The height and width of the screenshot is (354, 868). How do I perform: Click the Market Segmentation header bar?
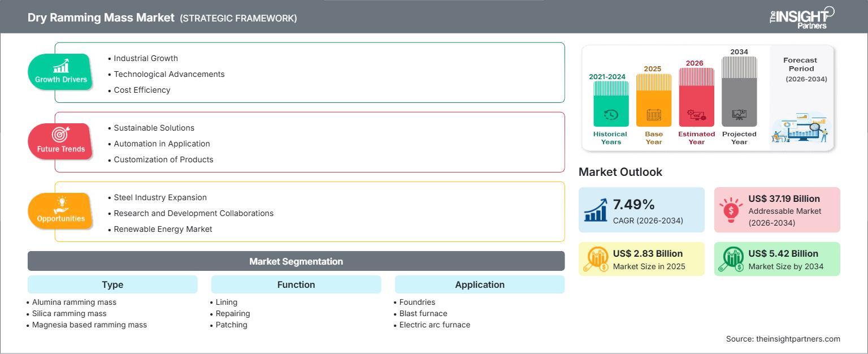(296, 261)
